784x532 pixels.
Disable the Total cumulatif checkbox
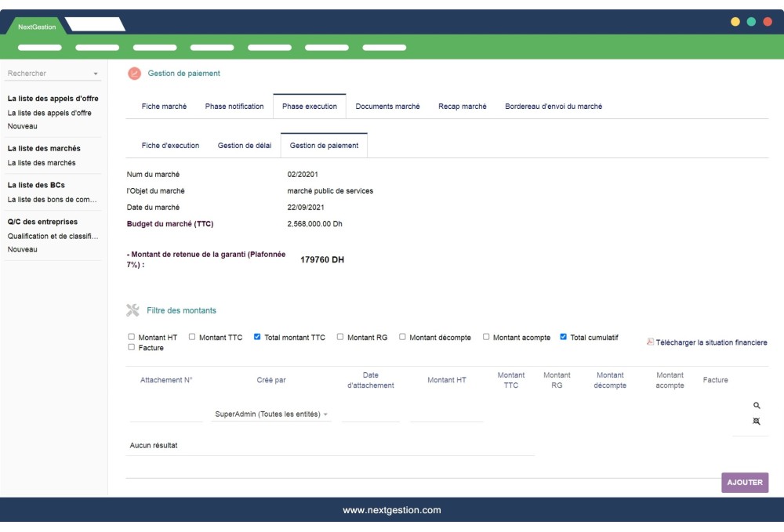pos(564,338)
